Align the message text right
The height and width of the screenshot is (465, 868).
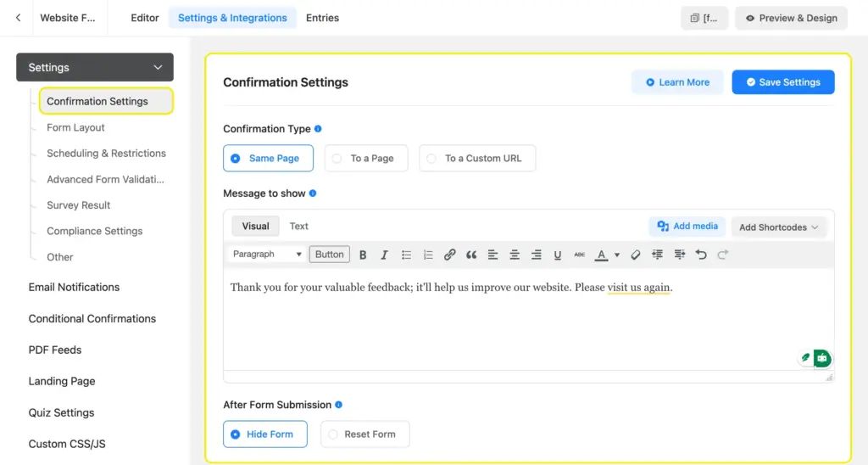point(536,255)
